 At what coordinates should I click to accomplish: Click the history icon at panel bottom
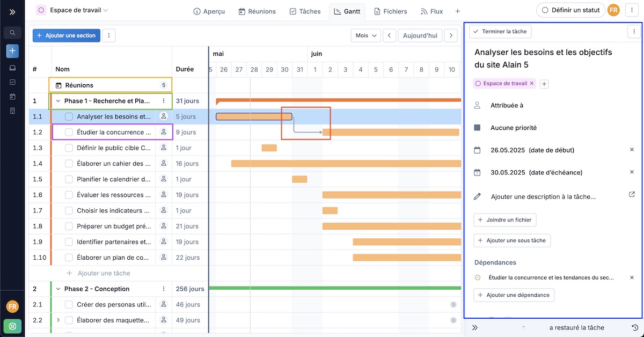(635, 327)
